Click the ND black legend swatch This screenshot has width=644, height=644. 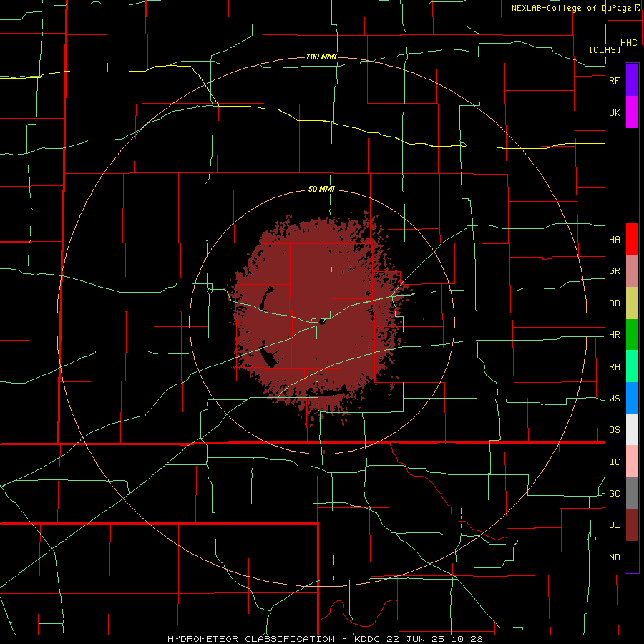(632, 557)
